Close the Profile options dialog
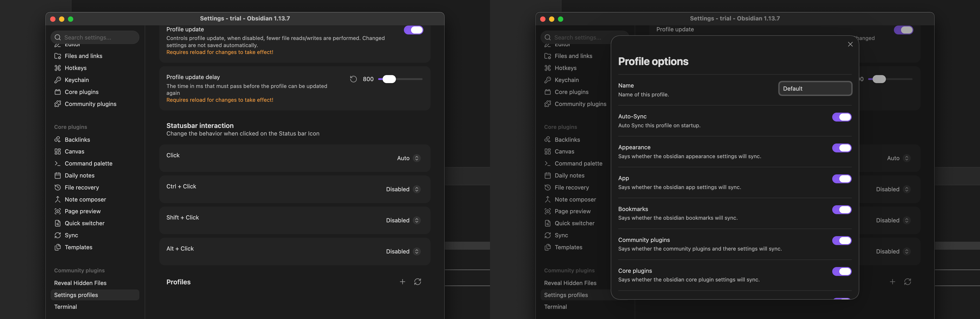The image size is (980, 319). pyautogui.click(x=850, y=44)
